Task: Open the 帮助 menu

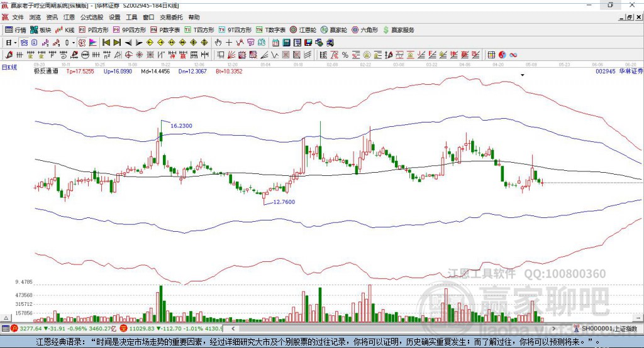Action: [x=194, y=17]
